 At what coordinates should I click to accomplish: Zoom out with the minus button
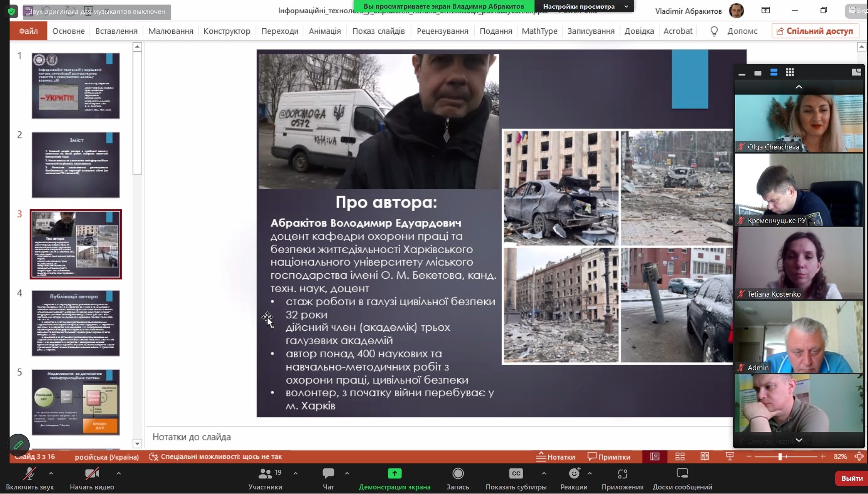[x=749, y=457]
